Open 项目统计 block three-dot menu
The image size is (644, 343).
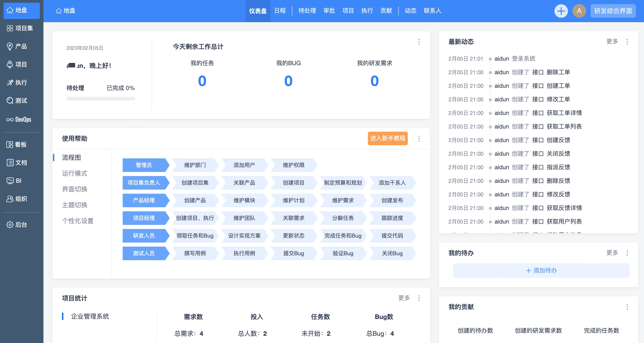[x=419, y=298]
